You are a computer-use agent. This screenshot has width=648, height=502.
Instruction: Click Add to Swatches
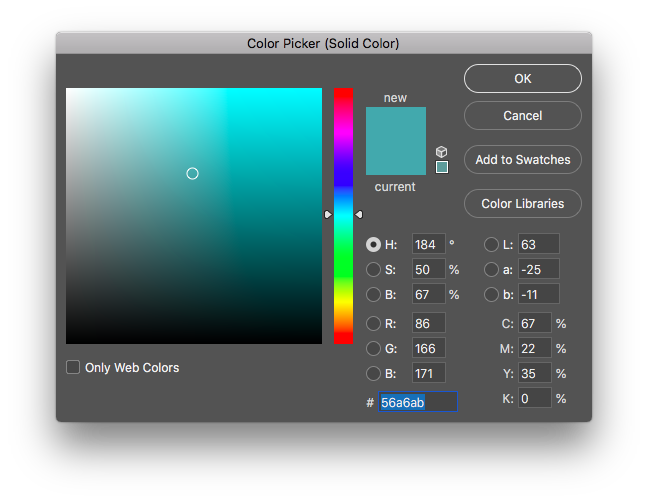pos(523,159)
